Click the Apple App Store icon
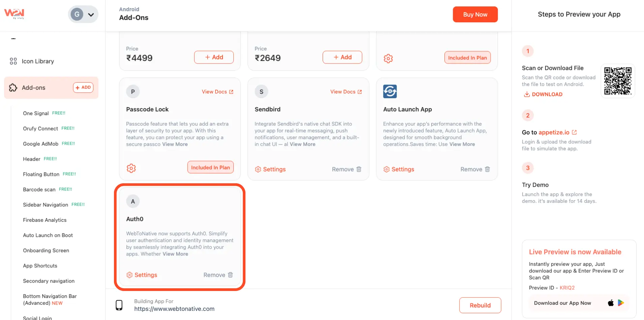644x320 pixels. (611, 303)
